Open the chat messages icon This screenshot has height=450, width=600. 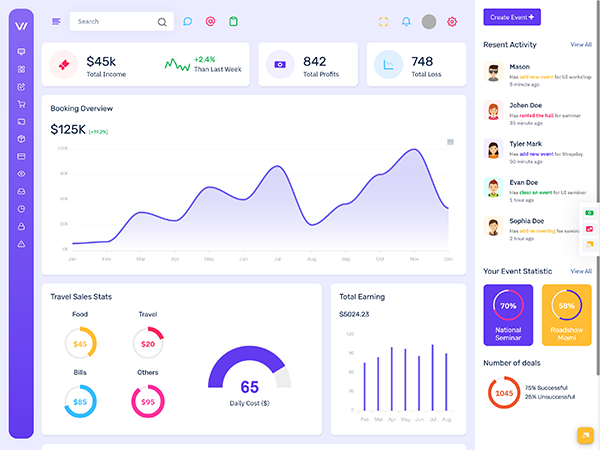tap(187, 21)
